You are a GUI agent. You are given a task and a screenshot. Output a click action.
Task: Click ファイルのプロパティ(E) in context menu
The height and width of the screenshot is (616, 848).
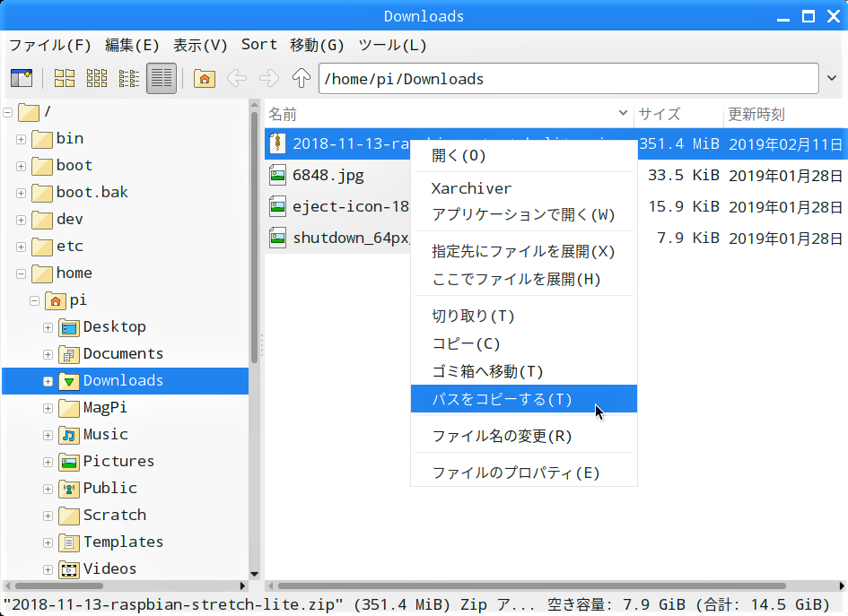pos(516,473)
